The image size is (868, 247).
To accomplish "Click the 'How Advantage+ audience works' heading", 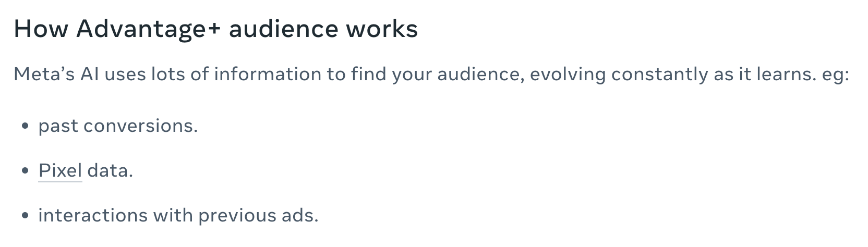I will coord(215,29).
